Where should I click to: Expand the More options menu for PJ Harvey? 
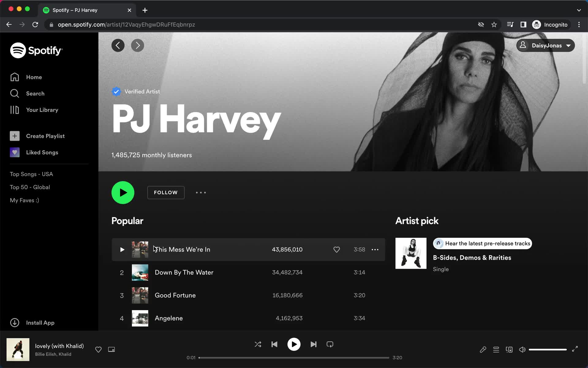201,193
